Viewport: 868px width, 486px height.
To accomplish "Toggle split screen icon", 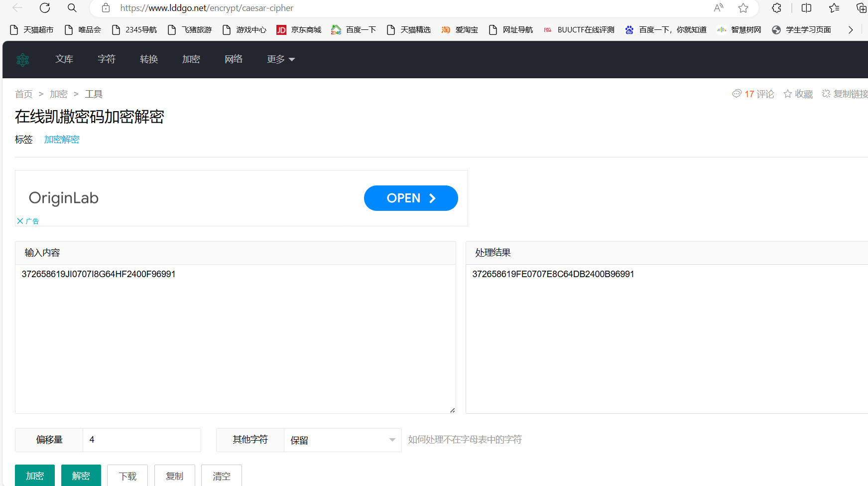I will pos(806,8).
